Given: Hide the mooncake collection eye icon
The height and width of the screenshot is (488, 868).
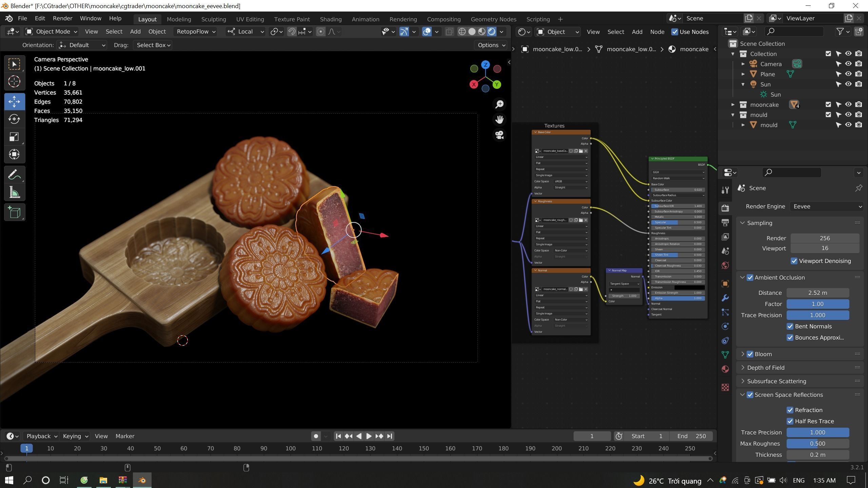Looking at the screenshot, I should pyautogui.click(x=848, y=104).
